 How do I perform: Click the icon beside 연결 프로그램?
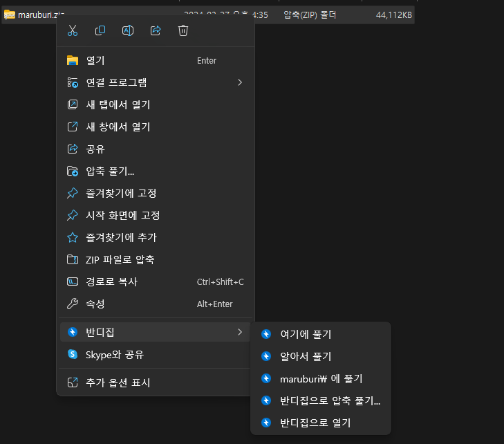click(73, 82)
